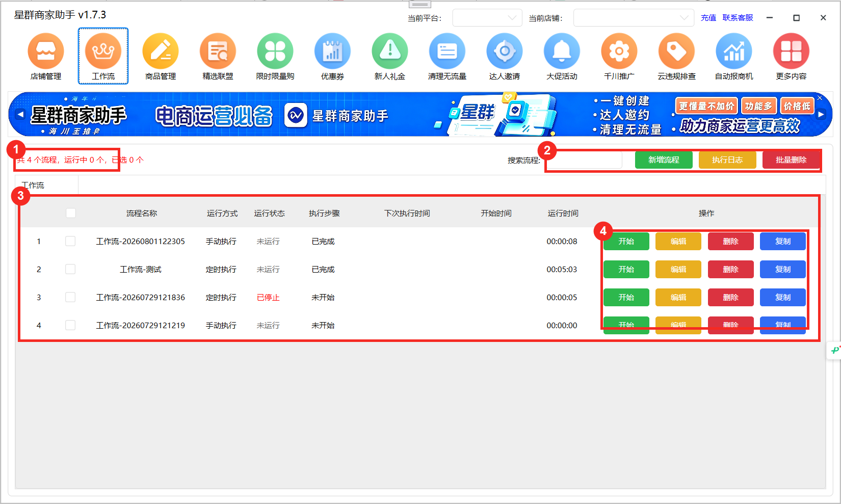Copy the 工作流-测试 workflow

(x=783, y=269)
